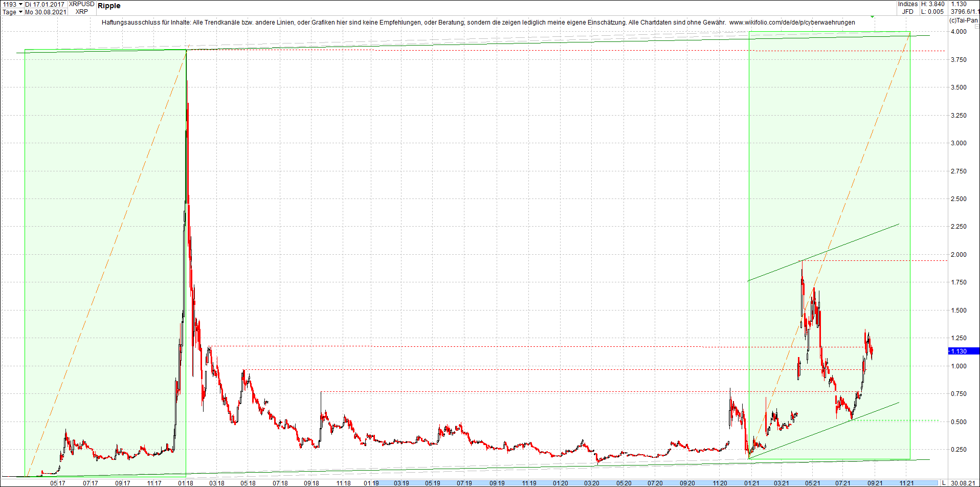Click the green triangle marker above the timeline

point(872,17)
